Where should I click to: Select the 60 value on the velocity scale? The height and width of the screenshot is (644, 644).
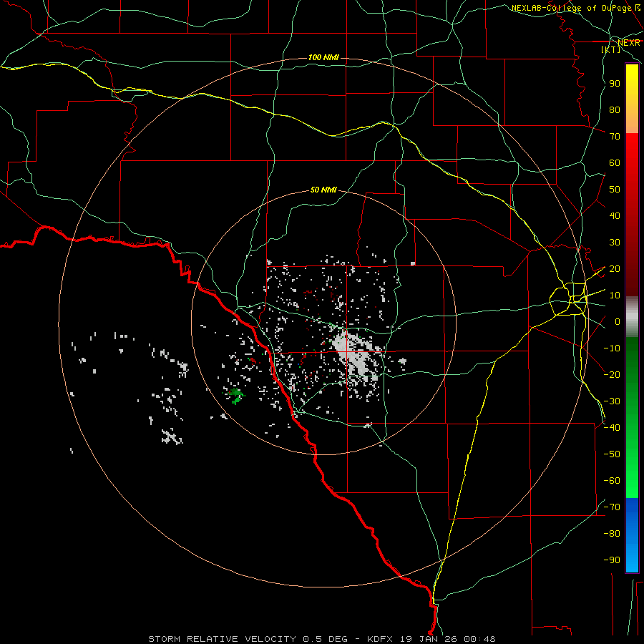coord(615,163)
